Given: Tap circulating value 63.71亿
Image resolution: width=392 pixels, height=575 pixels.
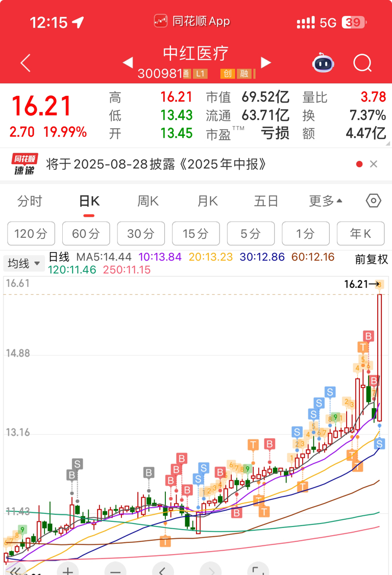Looking at the screenshot, I should pos(265,115).
